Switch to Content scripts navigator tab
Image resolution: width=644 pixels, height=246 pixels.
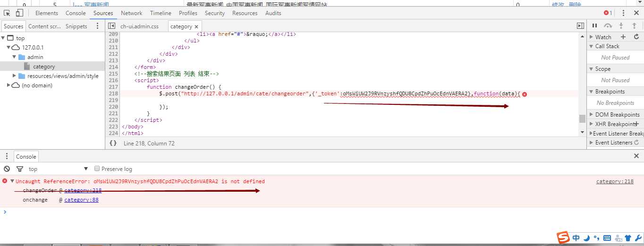[x=44, y=26]
